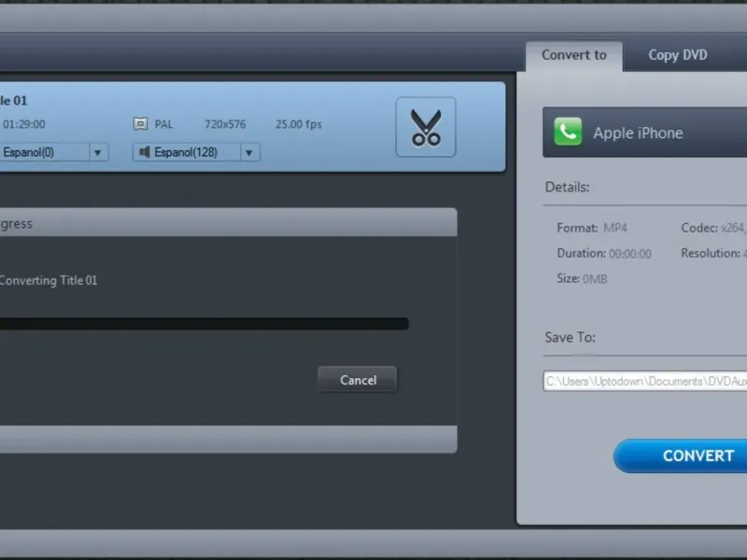Select the Espanol(0) combo box
The width and height of the screenshot is (747, 560).
[x=54, y=152]
